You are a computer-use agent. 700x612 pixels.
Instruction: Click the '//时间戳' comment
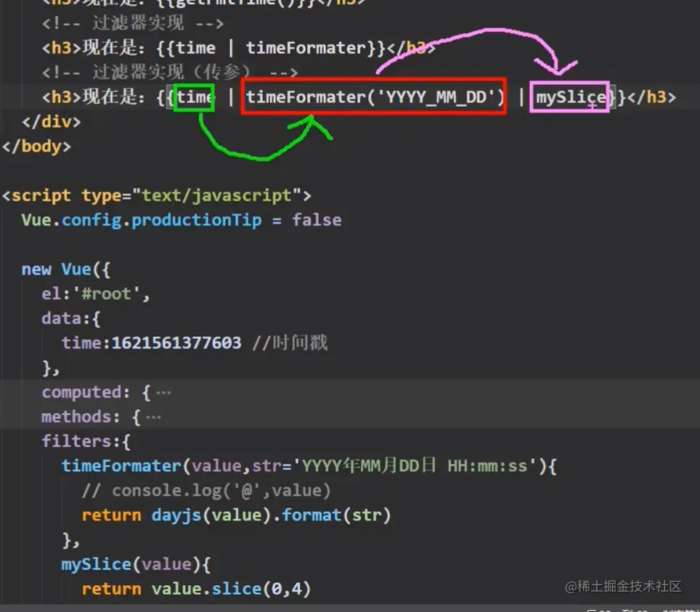point(290,343)
